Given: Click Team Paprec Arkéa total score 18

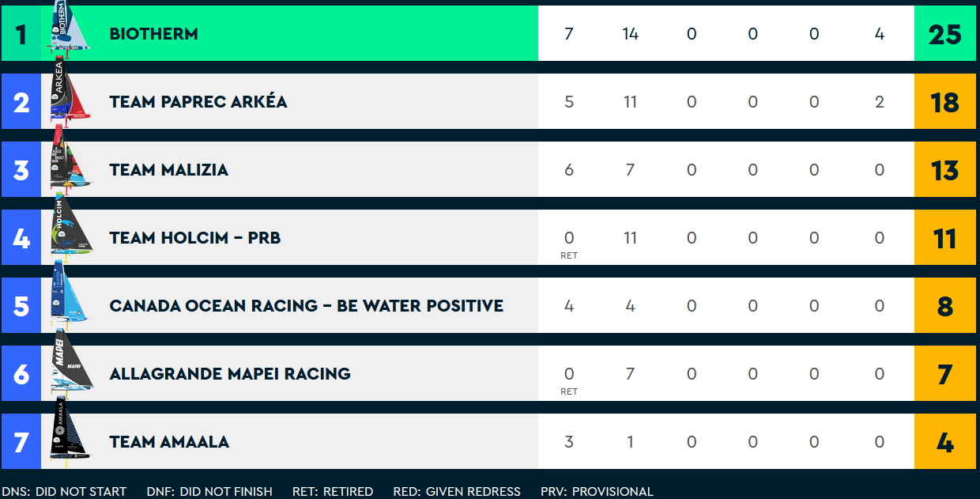Looking at the screenshot, I should point(945,102).
